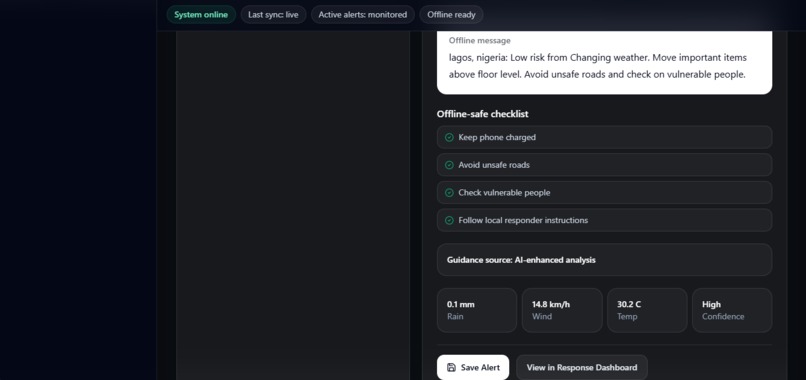Click the Offline ready status pill
The image size is (806, 380).
(451, 14)
